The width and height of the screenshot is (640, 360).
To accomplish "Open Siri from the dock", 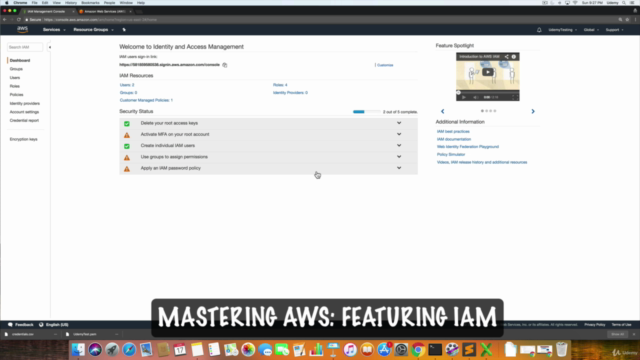I will point(95,350).
